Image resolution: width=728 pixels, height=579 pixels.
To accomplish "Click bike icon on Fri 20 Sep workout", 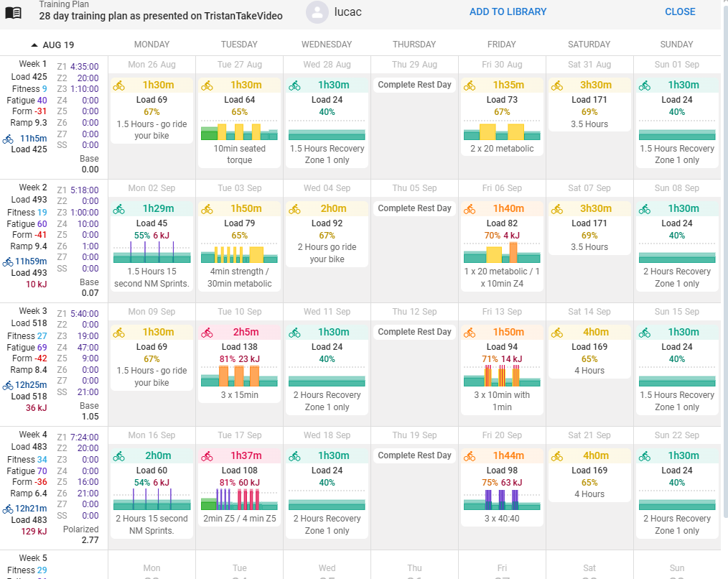I will click(x=470, y=456).
